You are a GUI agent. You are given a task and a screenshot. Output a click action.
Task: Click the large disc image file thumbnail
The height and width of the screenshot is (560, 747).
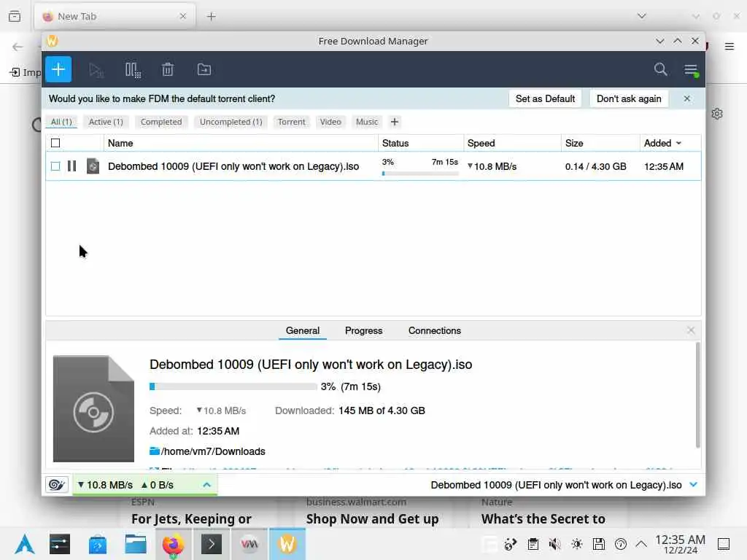tap(93, 408)
